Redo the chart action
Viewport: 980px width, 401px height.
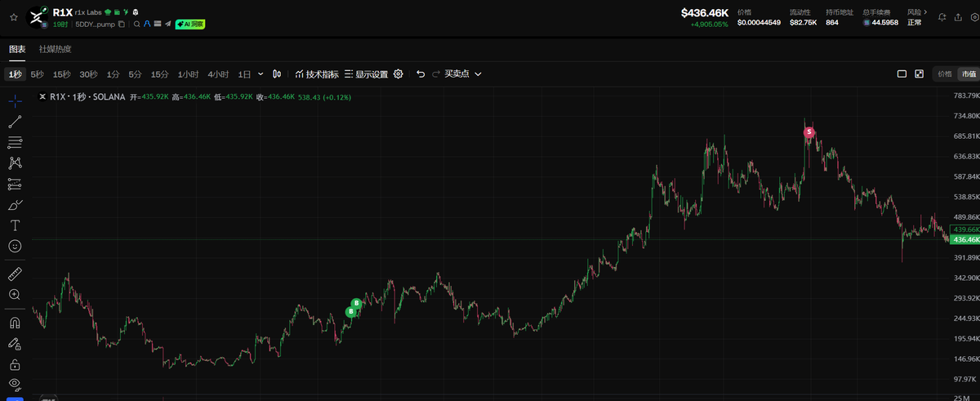pos(435,74)
